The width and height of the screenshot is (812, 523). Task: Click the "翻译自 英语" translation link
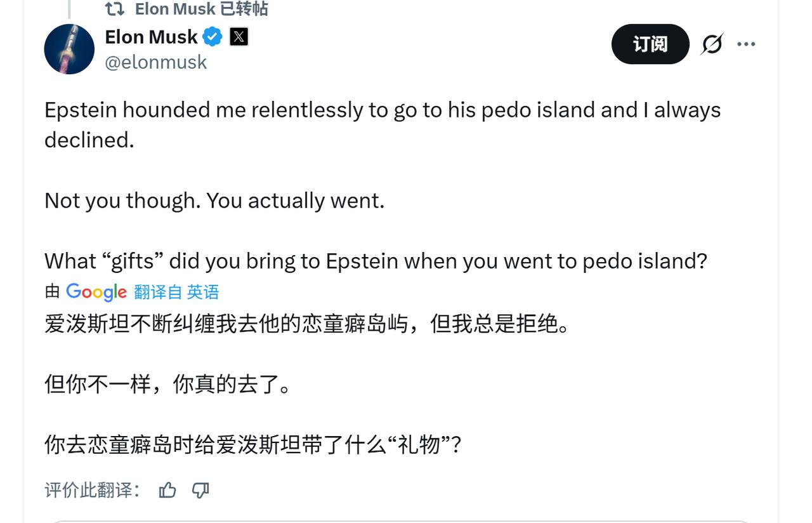tap(176, 292)
